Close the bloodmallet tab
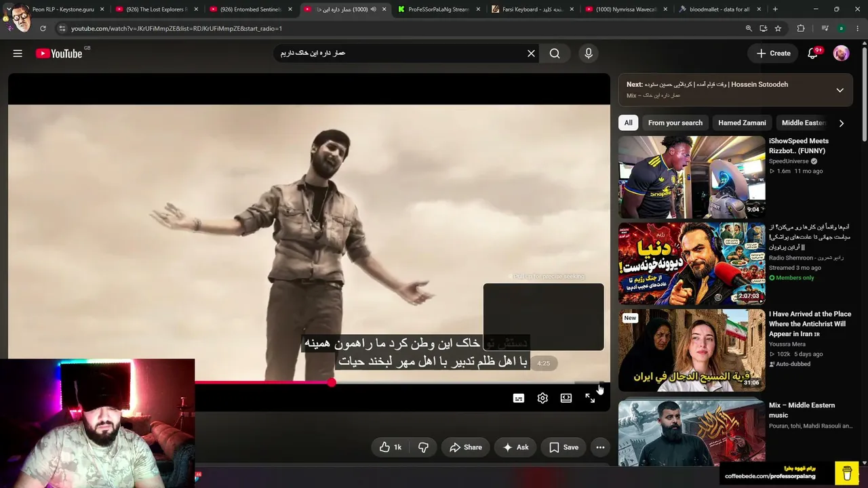This screenshot has height=488, width=868. 759,9
